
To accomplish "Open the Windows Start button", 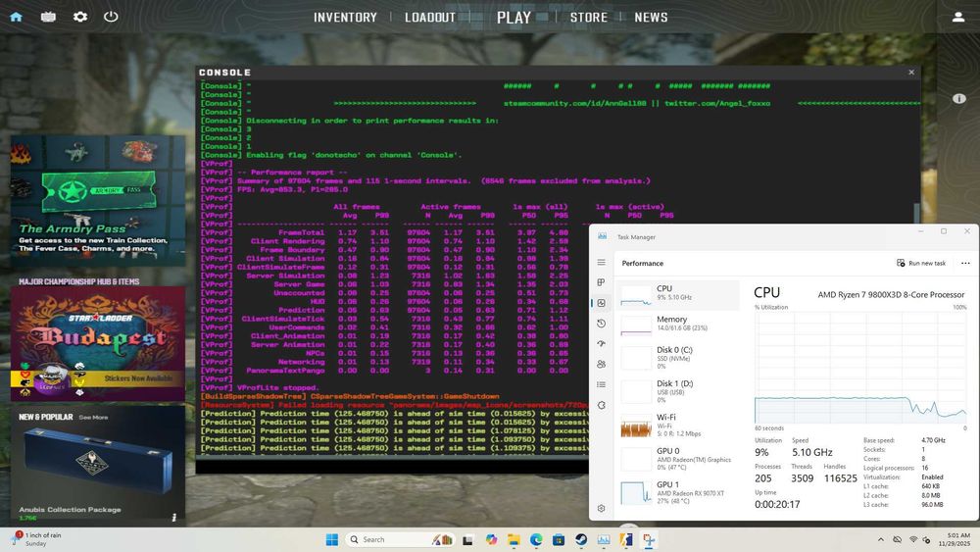I will pos(332,539).
